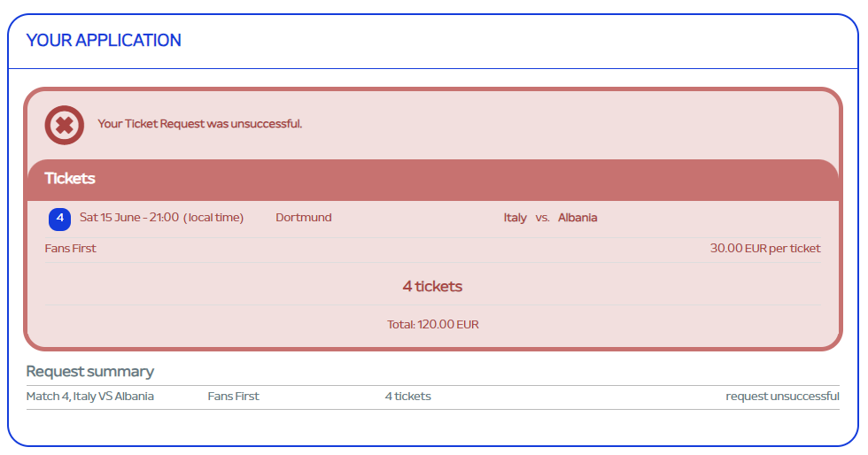This screenshot has width=868, height=455.
Task: Click Fans First in the request summary
Action: [x=234, y=397]
